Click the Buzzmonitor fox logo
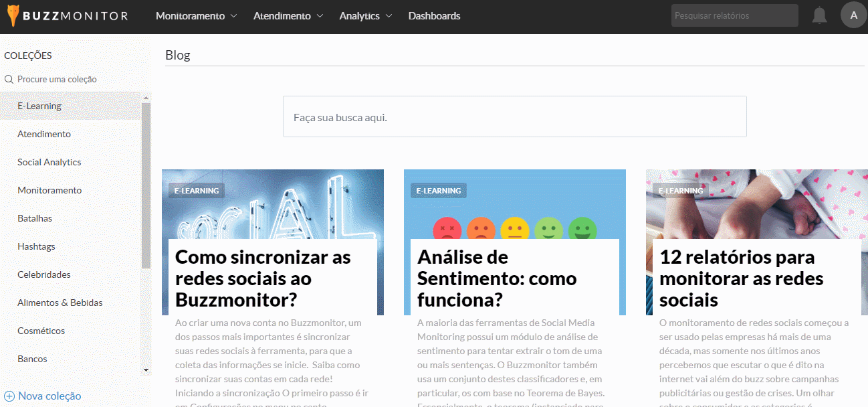 (13, 16)
